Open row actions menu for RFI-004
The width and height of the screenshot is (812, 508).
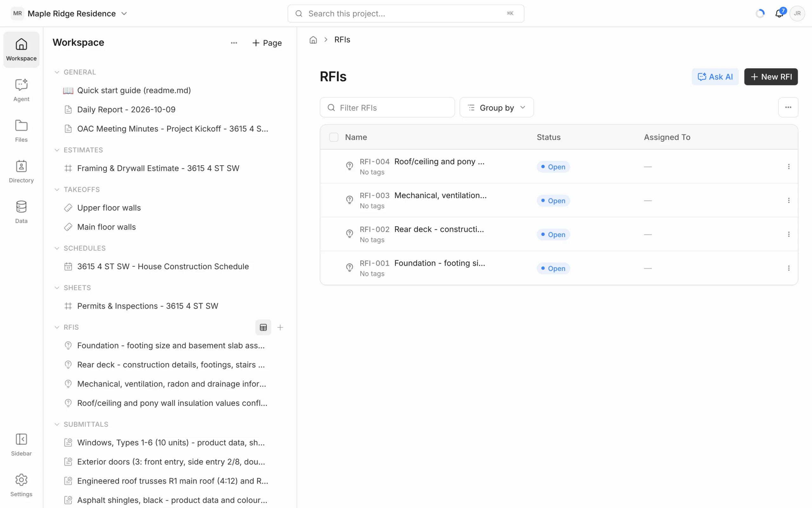click(789, 167)
